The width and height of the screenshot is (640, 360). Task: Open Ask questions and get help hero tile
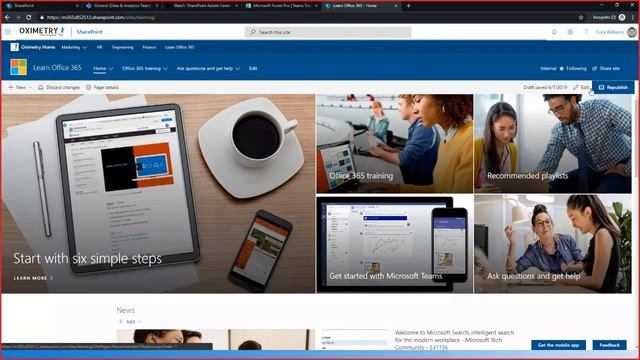tap(553, 244)
